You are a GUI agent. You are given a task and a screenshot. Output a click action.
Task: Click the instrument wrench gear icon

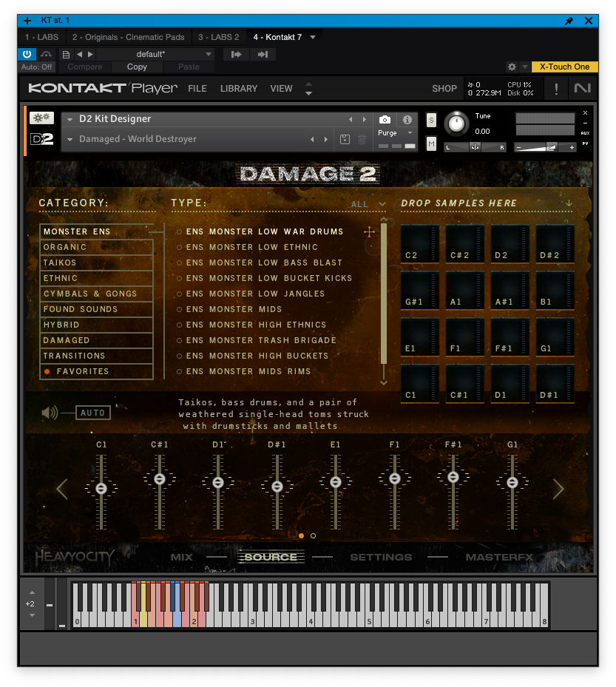(41, 118)
